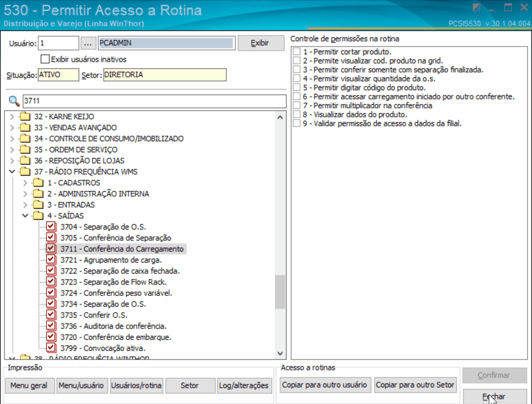532x404 pixels.
Task: Click Copiar para outro usuário
Action: 325,385
